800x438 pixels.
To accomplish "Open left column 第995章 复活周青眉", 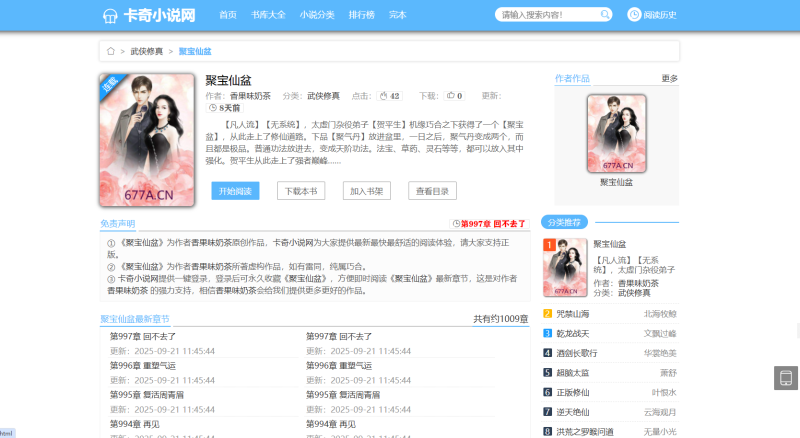I will [147, 395].
